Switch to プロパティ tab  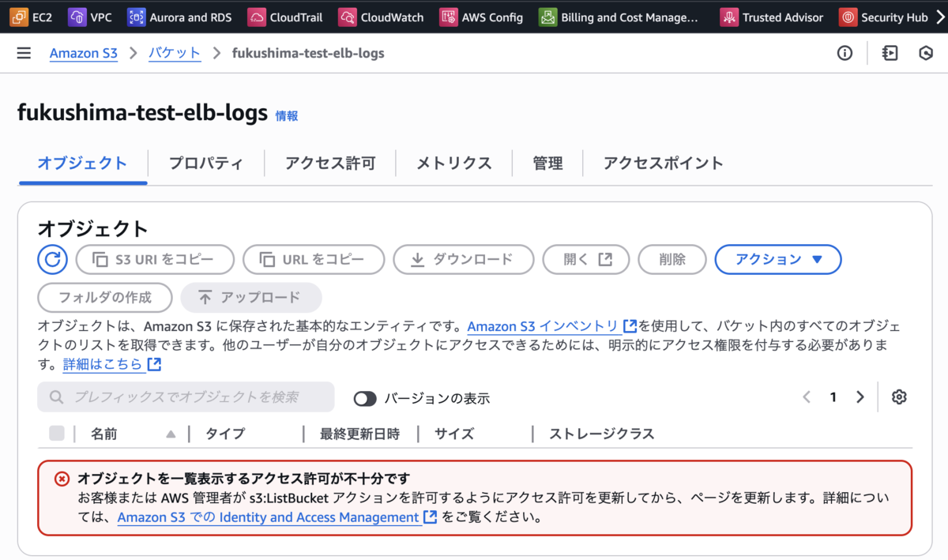pyautogui.click(x=205, y=163)
